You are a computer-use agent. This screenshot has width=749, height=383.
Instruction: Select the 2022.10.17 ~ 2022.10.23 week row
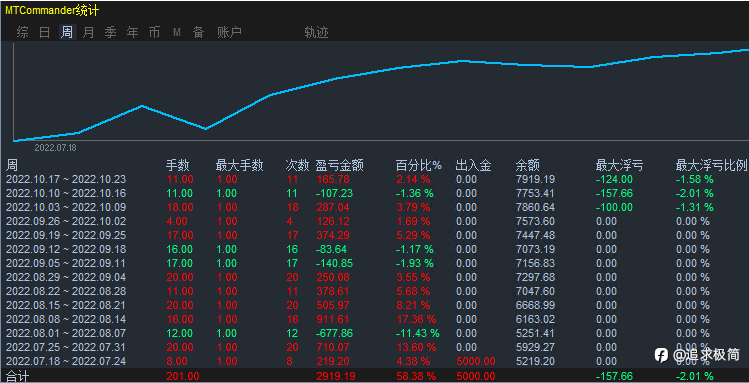pos(374,180)
